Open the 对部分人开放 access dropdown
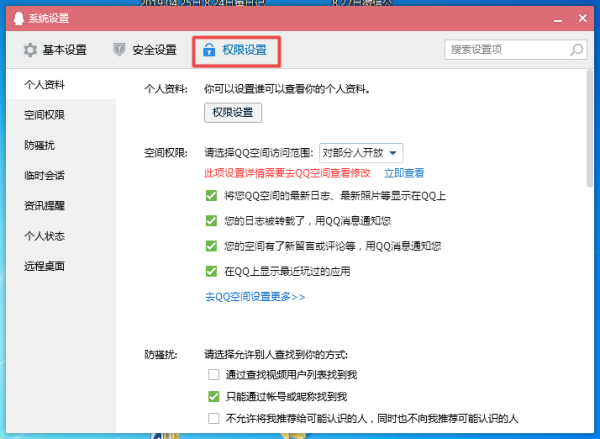Image resolution: width=600 pixels, height=439 pixels. click(x=361, y=153)
